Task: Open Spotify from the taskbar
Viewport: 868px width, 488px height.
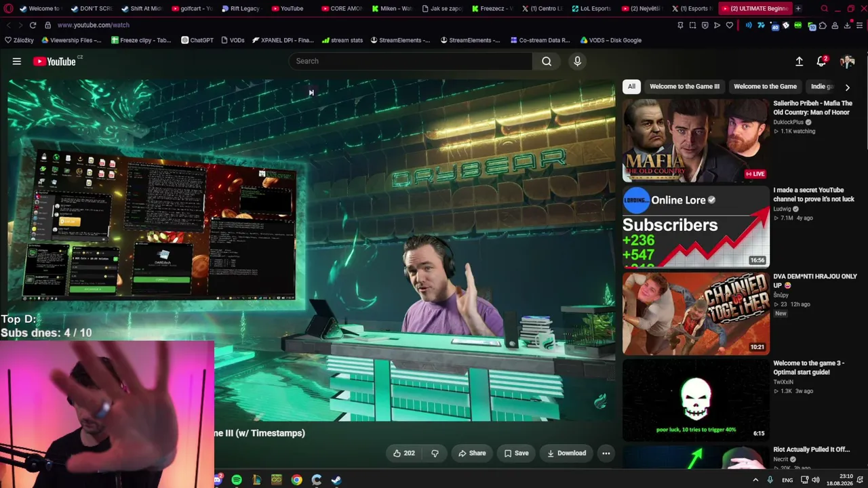Action: [237, 480]
